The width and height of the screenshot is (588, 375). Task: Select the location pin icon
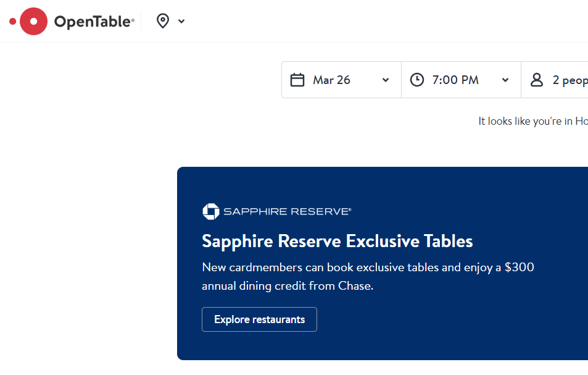[x=162, y=20]
